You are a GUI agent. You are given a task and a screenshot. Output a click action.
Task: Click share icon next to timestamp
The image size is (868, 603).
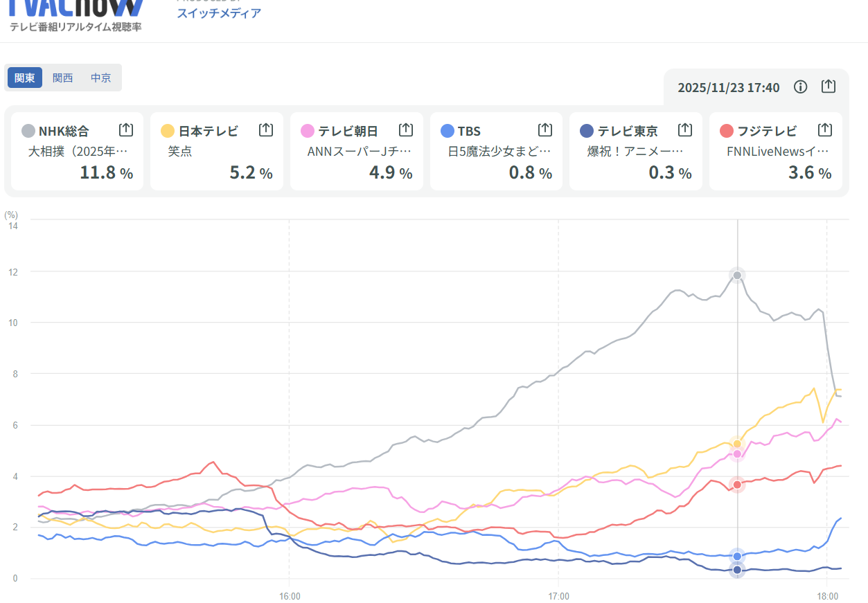coord(829,87)
